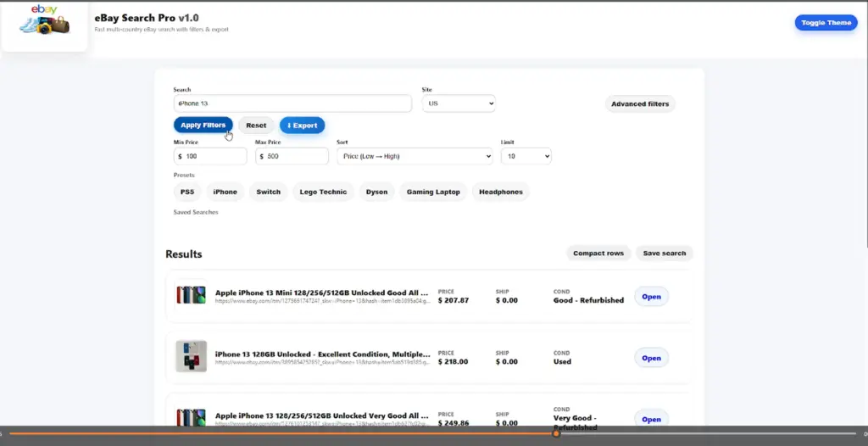Click the ebay.com URL under iPhone 13 Mini listing
The width and height of the screenshot is (868, 446).
click(x=323, y=301)
